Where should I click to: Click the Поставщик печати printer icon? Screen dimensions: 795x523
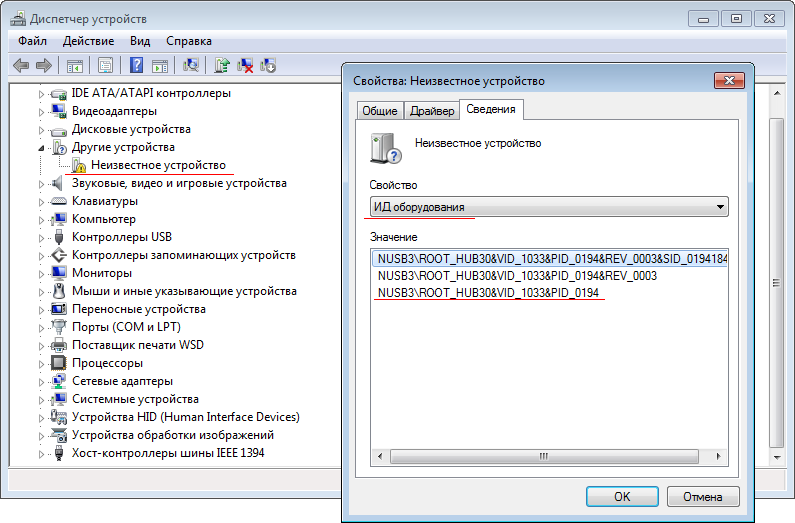point(59,345)
